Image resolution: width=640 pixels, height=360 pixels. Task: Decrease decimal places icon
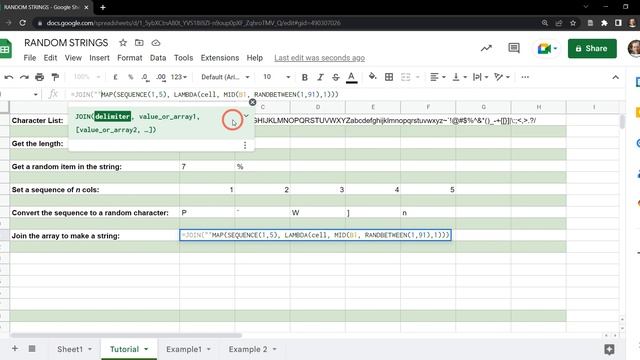[145, 77]
